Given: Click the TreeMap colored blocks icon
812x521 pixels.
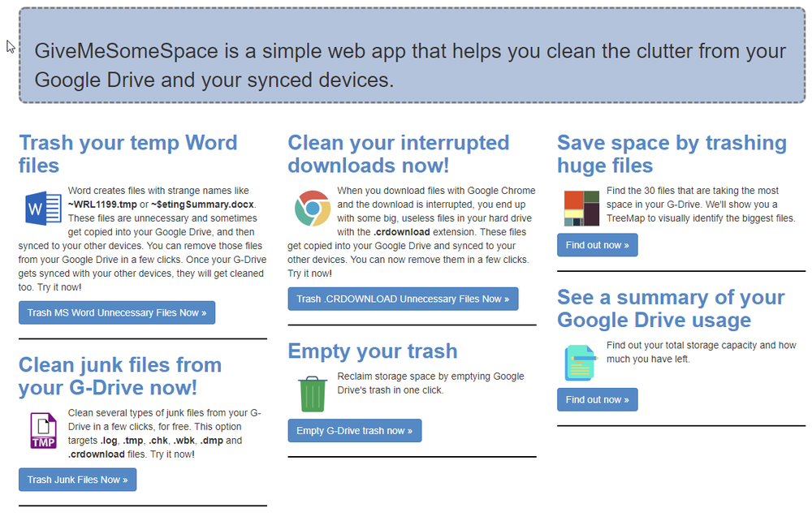Looking at the screenshot, I should coord(581,208).
